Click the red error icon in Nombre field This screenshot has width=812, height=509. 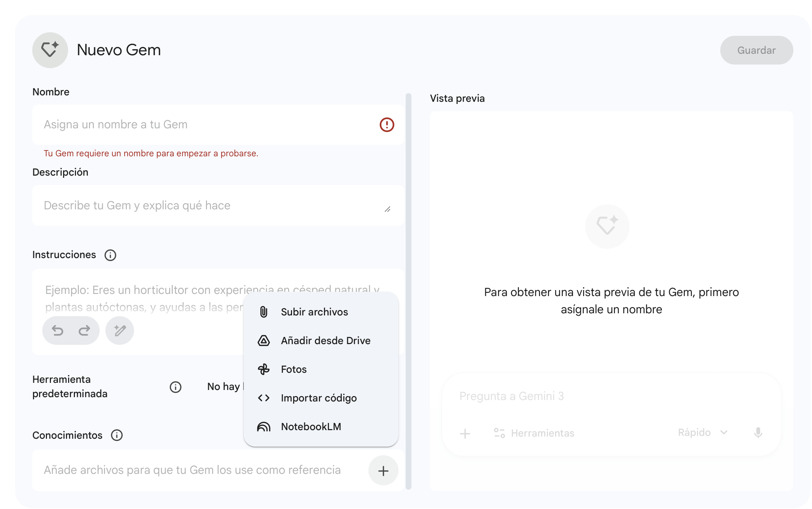387,125
